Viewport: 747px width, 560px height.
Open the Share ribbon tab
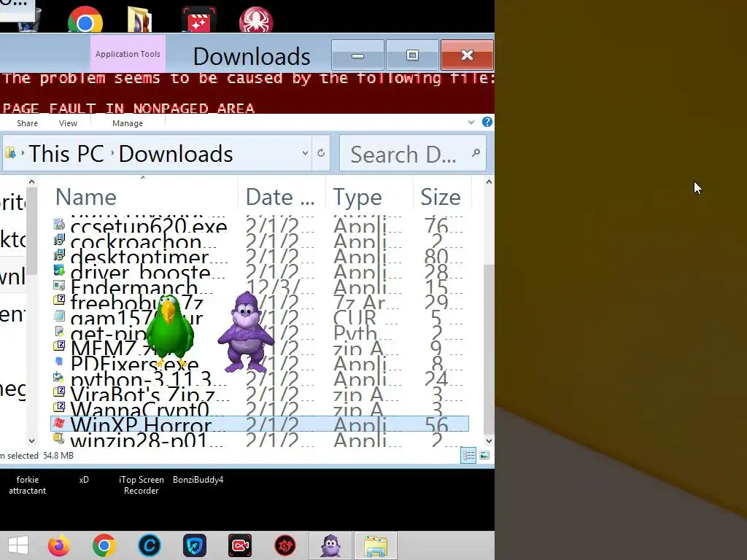pos(27,123)
